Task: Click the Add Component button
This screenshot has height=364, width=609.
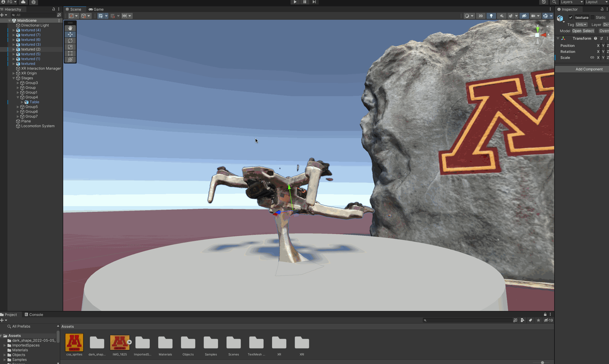Action: [x=589, y=69]
